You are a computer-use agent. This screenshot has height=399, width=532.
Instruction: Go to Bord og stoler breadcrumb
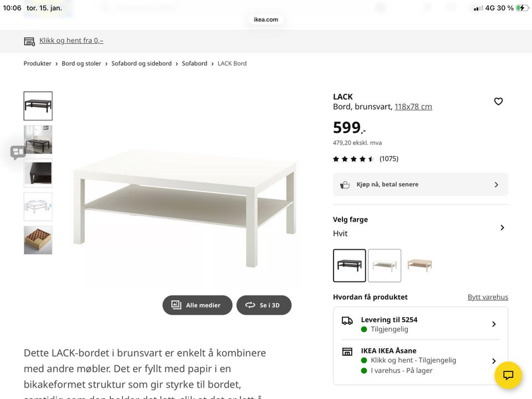click(x=81, y=64)
